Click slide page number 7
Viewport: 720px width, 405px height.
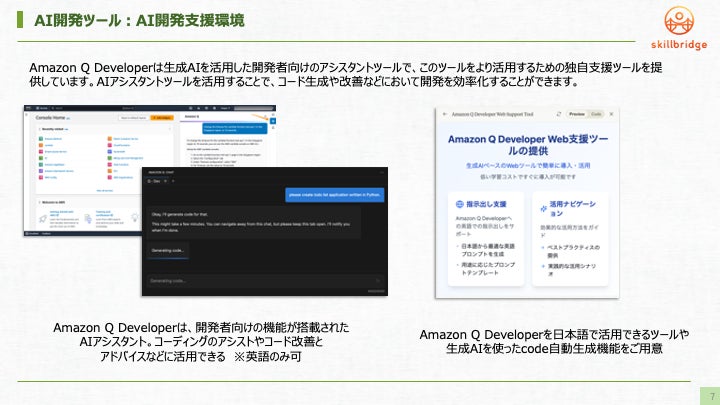coord(712,396)
